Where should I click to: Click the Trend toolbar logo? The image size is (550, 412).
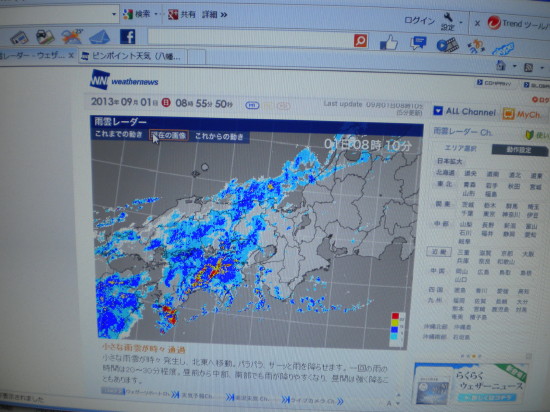494,23
